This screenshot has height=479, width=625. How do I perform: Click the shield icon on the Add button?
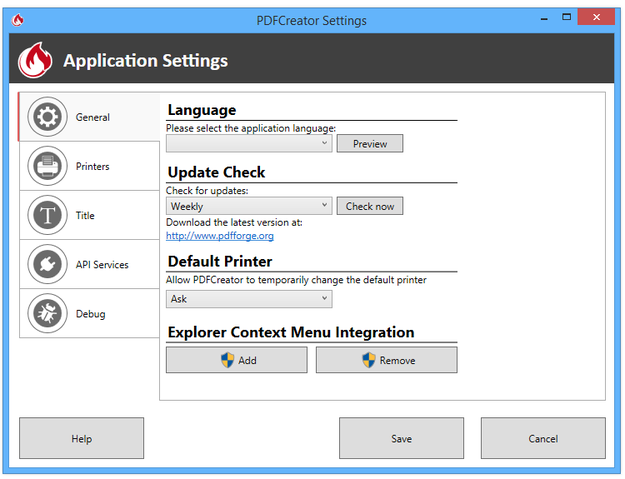coord(227,360)
